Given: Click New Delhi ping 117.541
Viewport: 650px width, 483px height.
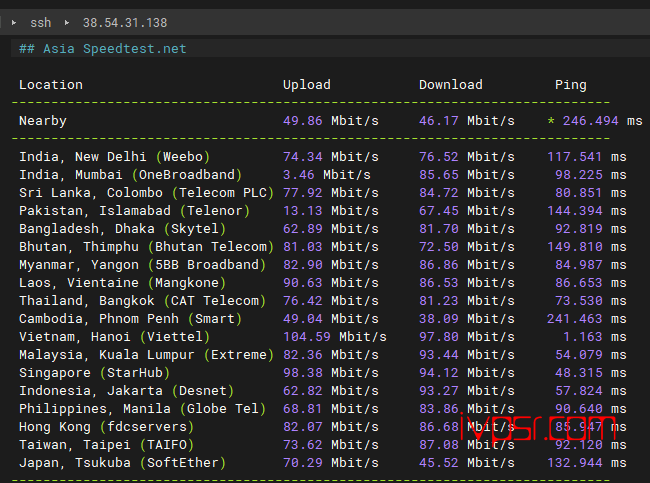Looking at the screenshot, I should pos(574,157).
